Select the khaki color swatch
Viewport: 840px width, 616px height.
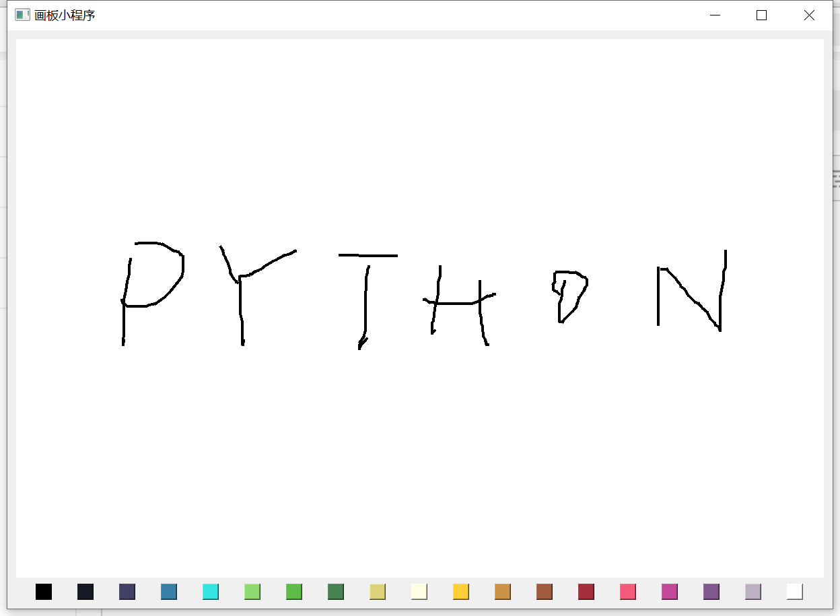tap(377, 591)
